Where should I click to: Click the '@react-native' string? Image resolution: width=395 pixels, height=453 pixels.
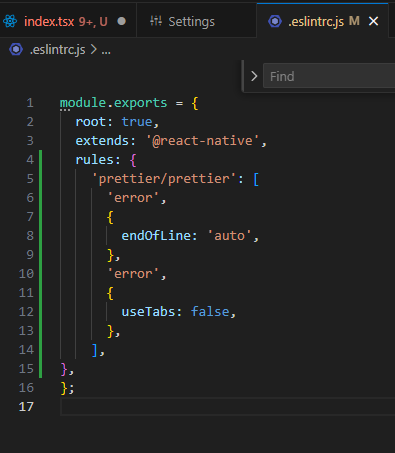click(202, 141)
